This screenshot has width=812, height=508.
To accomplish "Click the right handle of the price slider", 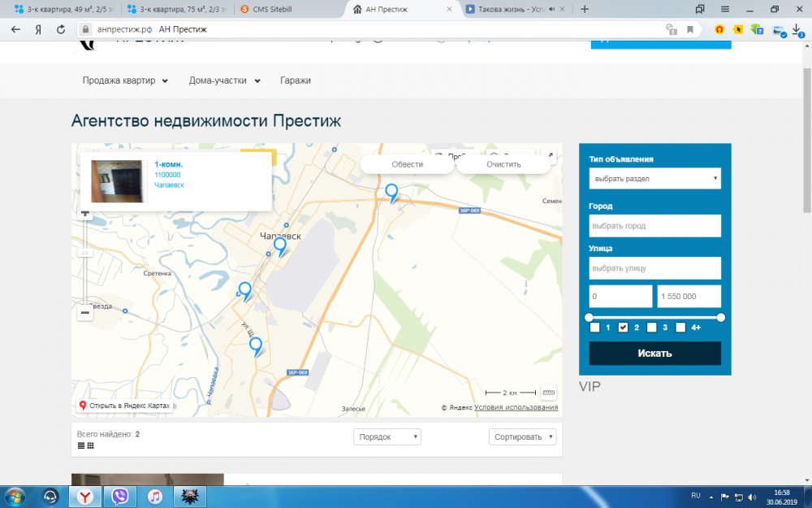I will click(x=720, y=317).
